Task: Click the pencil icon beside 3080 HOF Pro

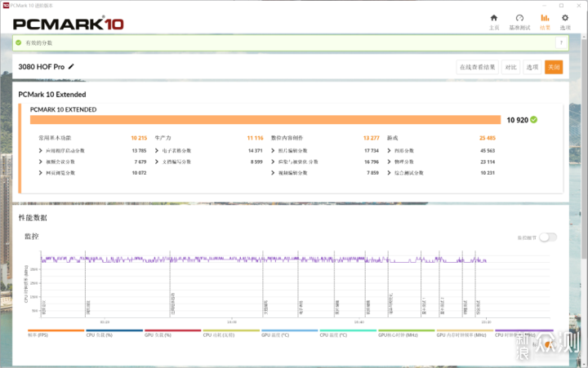Action: (71, 67)
